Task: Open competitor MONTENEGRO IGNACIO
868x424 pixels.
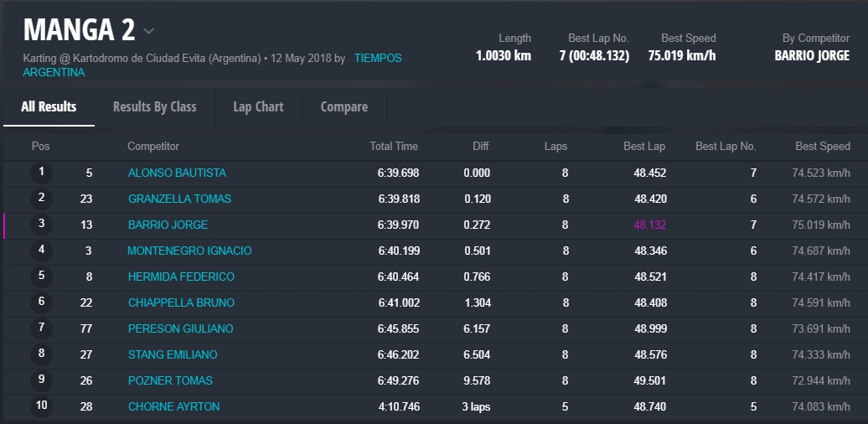Action: click(x=189, y=251)
